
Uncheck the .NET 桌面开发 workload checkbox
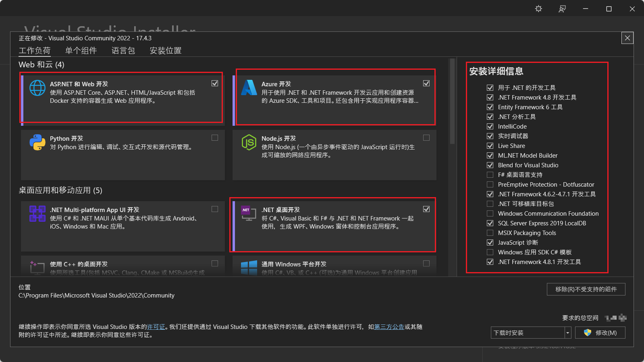426,209
